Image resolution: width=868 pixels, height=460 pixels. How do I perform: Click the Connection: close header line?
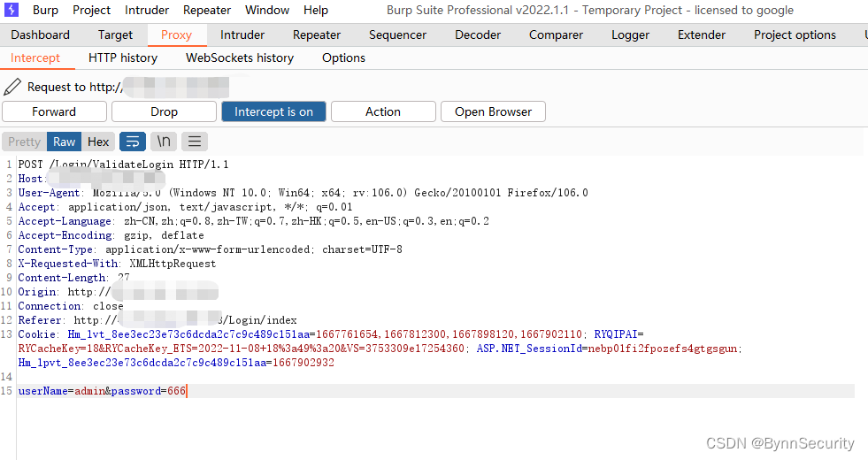pos(71,306)
